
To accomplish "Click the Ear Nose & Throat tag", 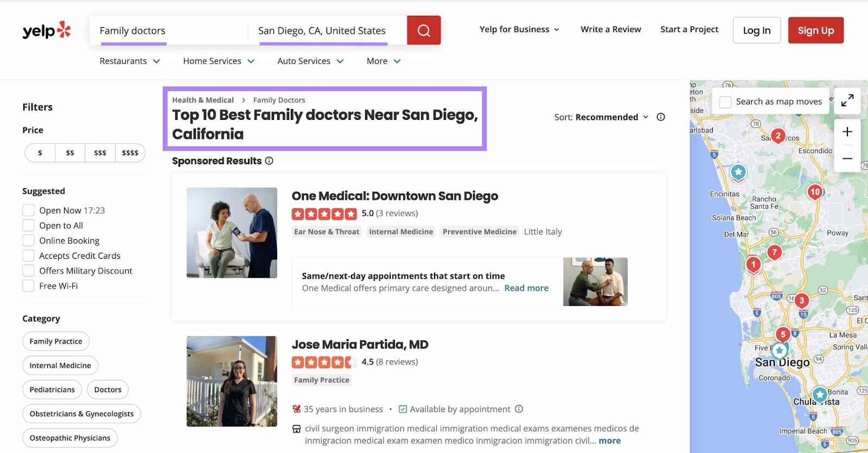I will 327,232.
